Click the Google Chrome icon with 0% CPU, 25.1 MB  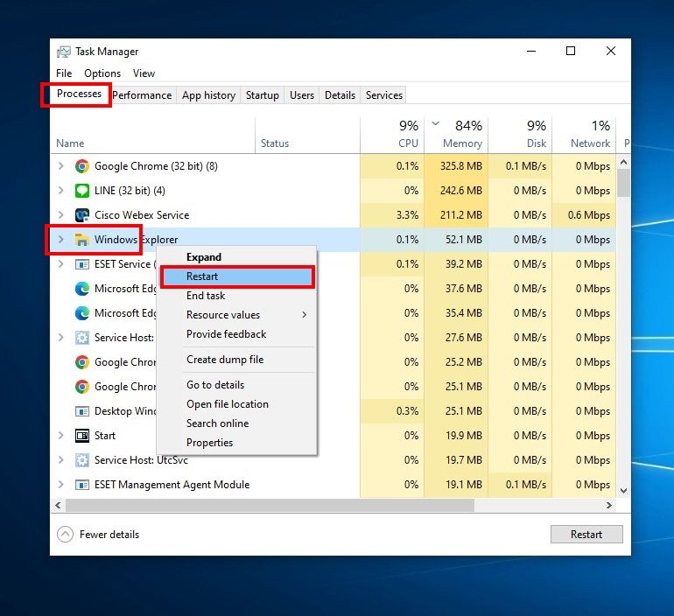coord(82,387)
